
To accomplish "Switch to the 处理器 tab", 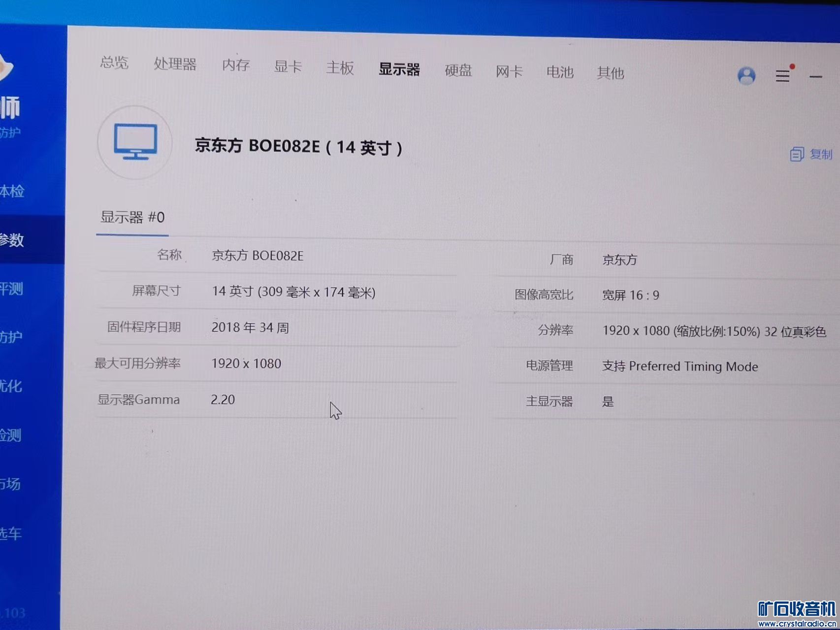I will click(175, 64).
